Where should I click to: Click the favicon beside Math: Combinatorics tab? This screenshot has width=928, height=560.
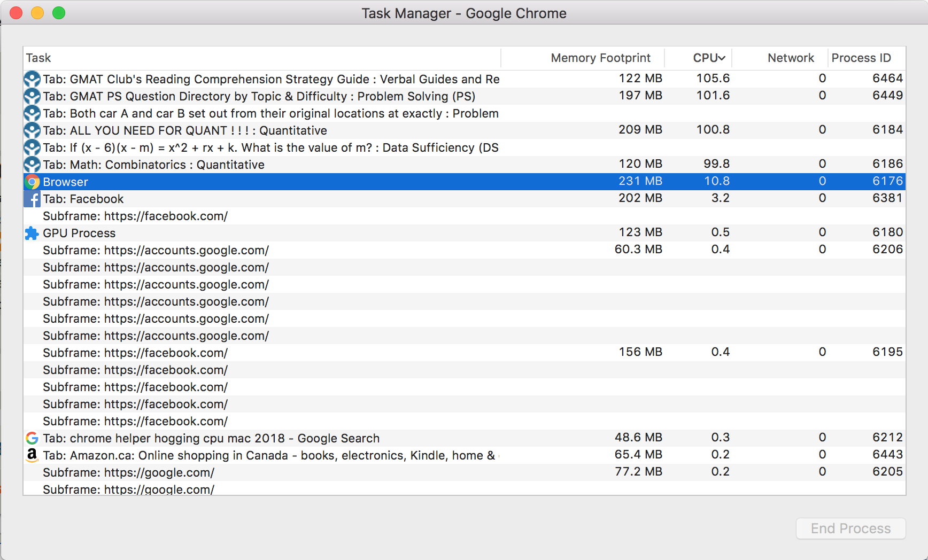[x=32, y=164]
